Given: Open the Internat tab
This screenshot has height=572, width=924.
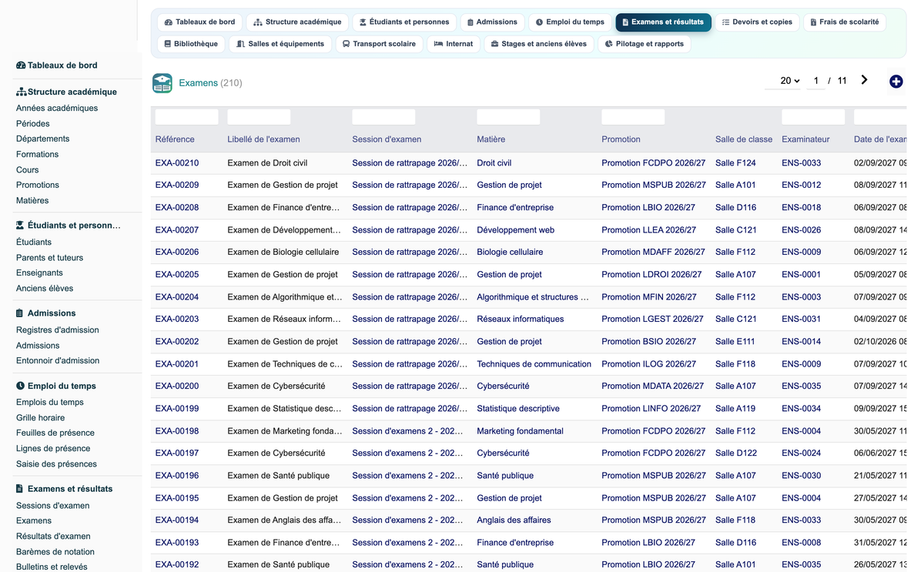Looking at the screenshot, I should (454, 44).
